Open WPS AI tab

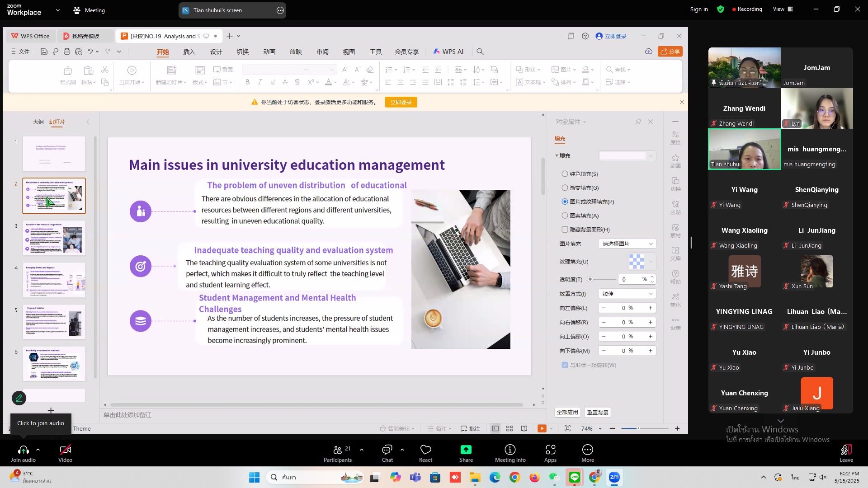[x=448, y=52]
